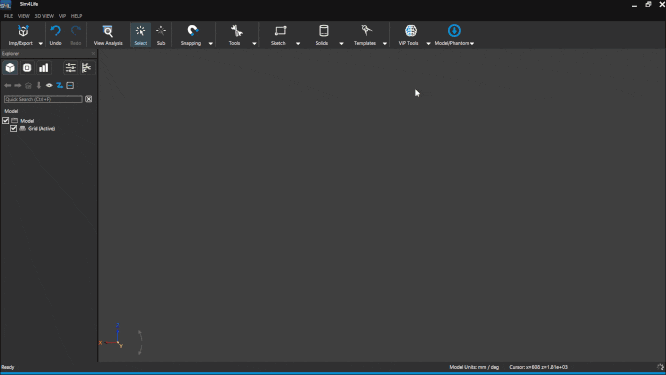Open the VIEW menu

coord(23,16)
